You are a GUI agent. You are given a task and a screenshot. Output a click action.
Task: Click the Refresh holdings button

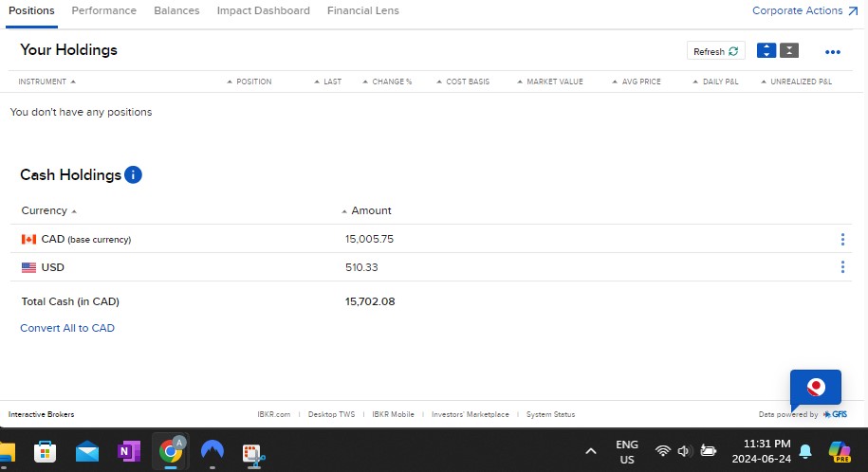click(x=715, y=51)
